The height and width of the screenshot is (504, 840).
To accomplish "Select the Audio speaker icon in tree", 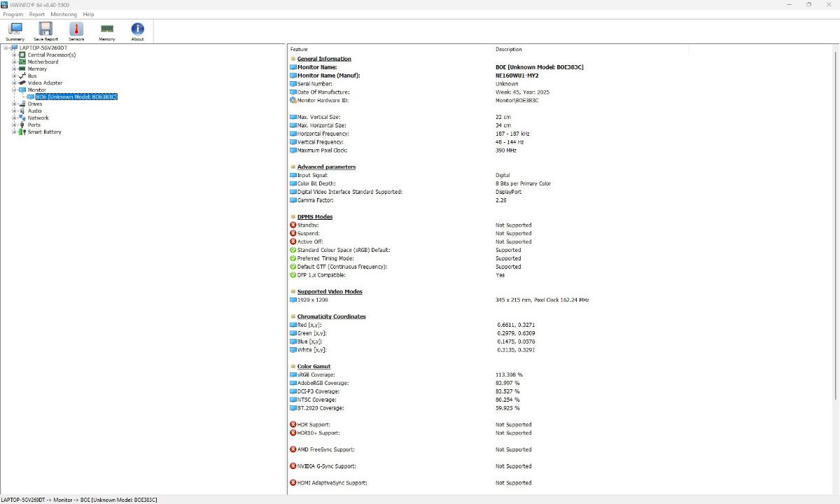I will 22,111.
